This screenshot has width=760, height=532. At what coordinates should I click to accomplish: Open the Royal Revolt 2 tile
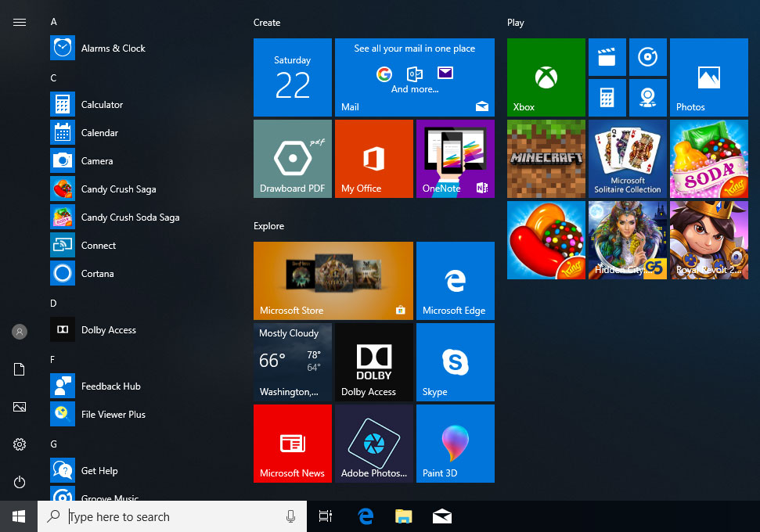709,240
